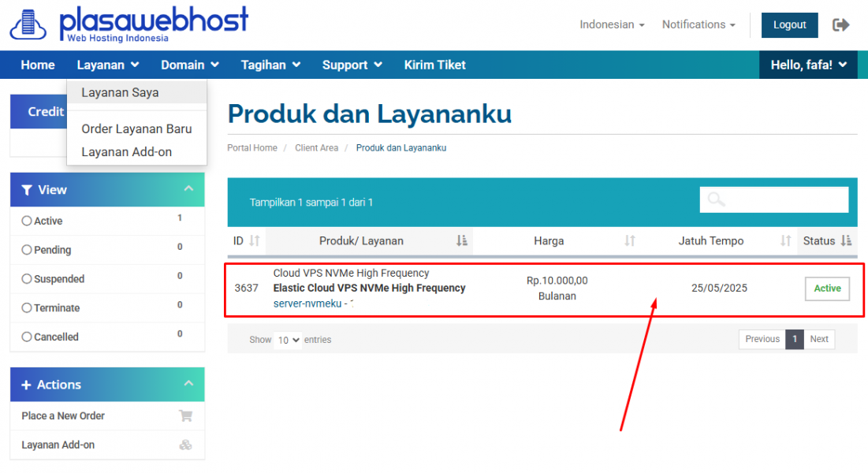
Task: Open the server-nvmeku link
Action: (x=307, y=304)
